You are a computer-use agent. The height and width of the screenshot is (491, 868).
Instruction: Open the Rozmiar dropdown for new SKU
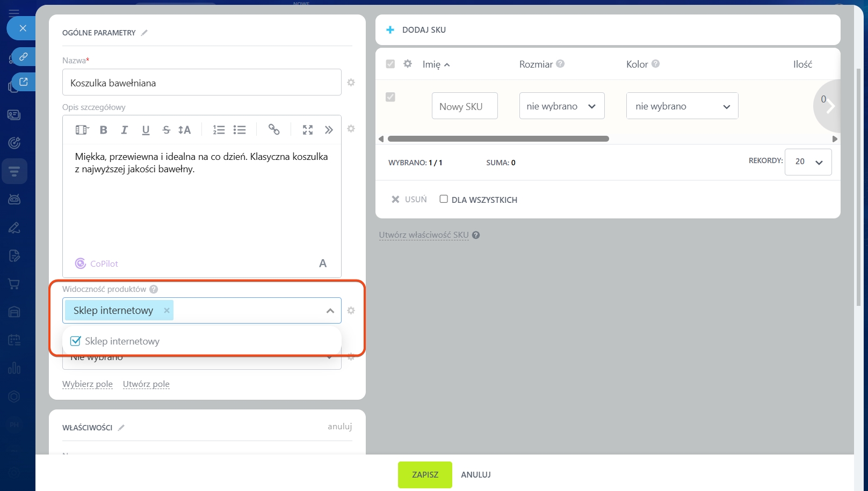(561, 106)
